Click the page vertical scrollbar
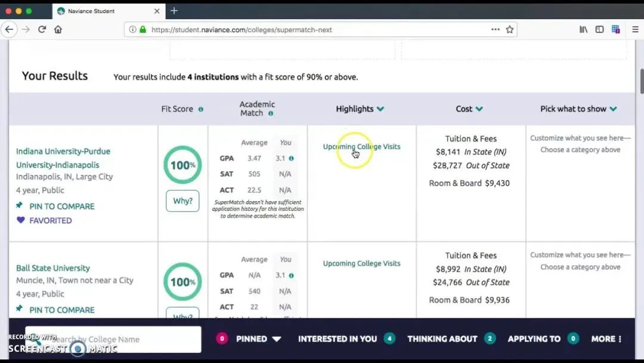Viewport: 644px width, 363px height. point(641,81)
